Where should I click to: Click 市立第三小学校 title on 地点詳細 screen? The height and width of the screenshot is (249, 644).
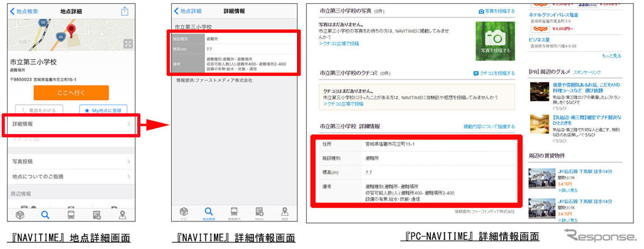(33, 62)
